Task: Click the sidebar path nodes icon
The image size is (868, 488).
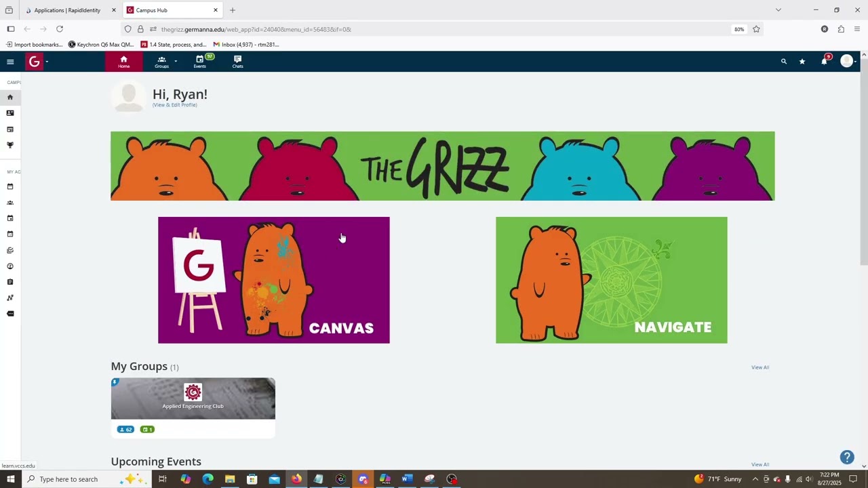Action: click(x=10, y=298)
